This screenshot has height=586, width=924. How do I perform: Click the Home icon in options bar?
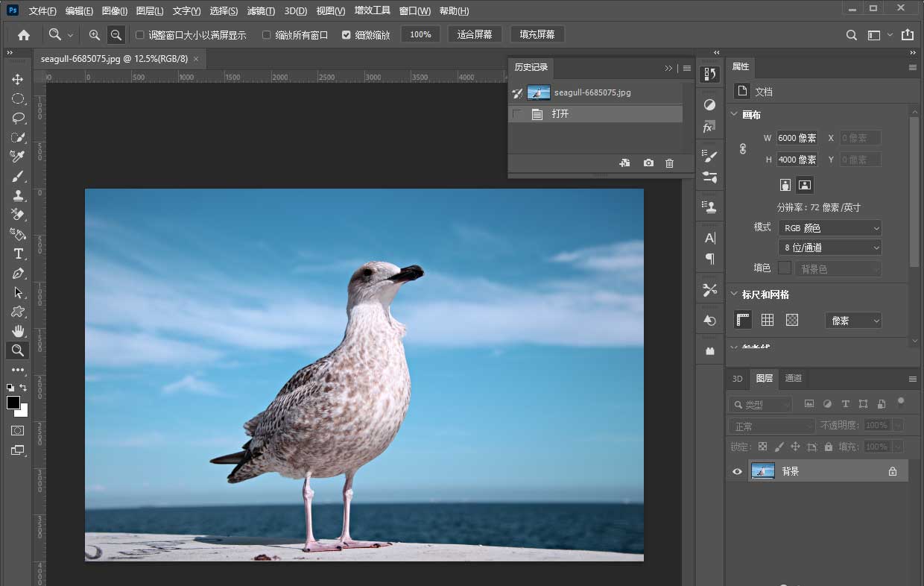pos(24,35)
